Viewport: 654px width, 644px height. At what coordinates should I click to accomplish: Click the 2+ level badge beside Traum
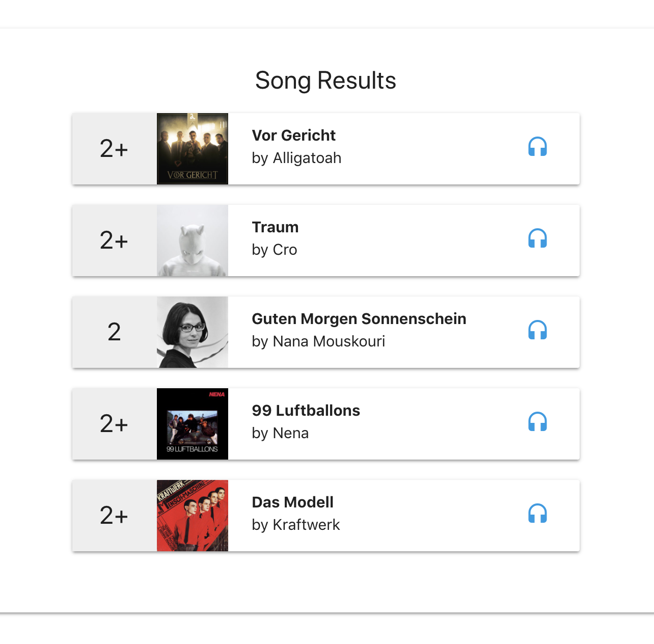coord(114,240)
